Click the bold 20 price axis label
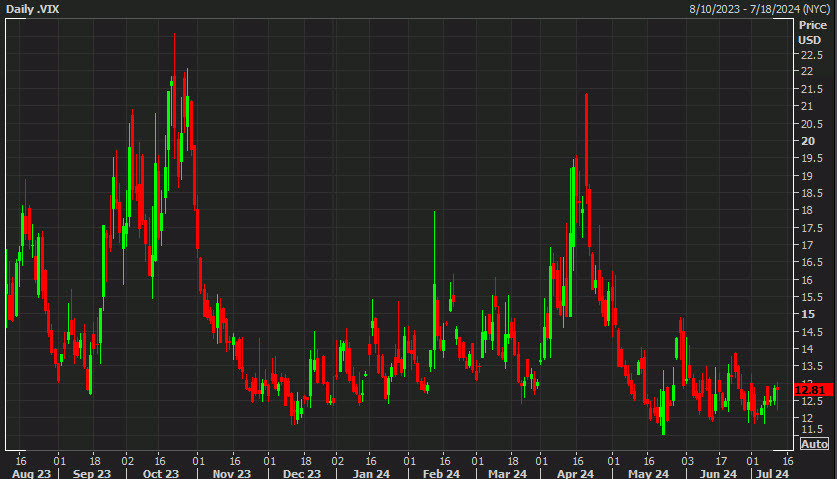 [808, 141]
